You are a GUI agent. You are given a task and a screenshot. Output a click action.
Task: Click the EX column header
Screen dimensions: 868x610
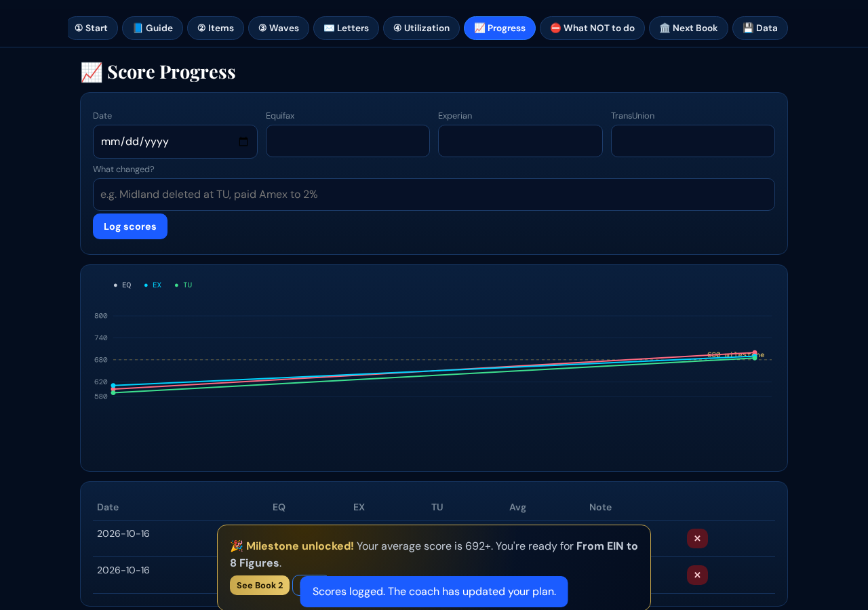359,507
